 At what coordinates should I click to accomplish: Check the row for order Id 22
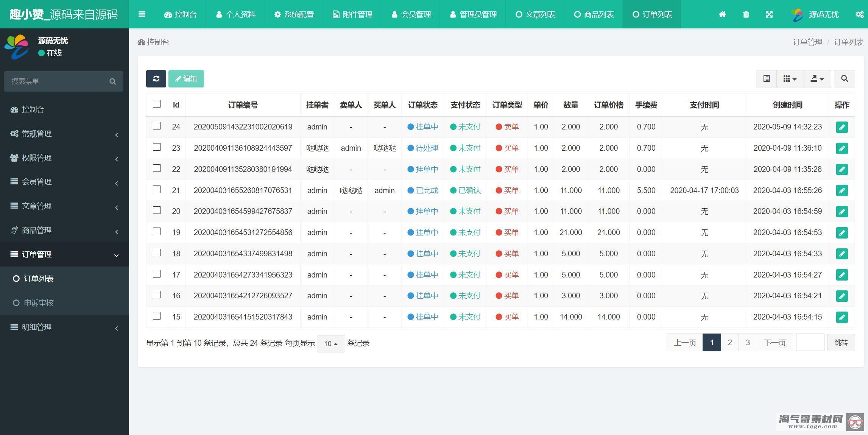tap(157, 168)
